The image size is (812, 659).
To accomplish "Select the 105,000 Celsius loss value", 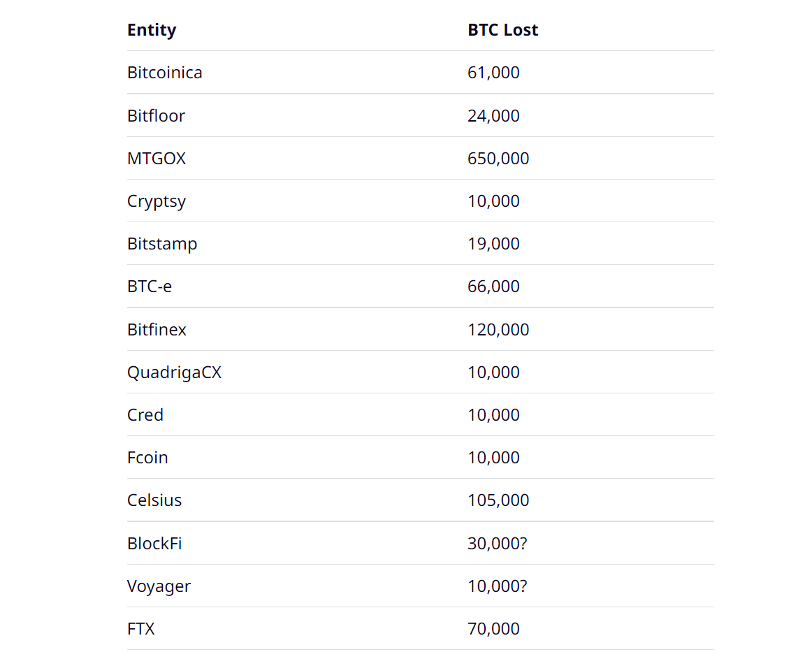I will 498,500.
